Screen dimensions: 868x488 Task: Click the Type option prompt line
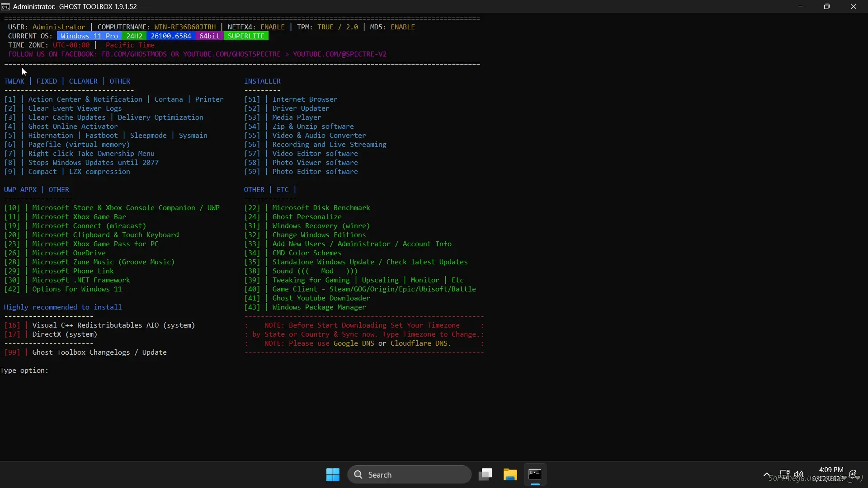click(24, 371)
